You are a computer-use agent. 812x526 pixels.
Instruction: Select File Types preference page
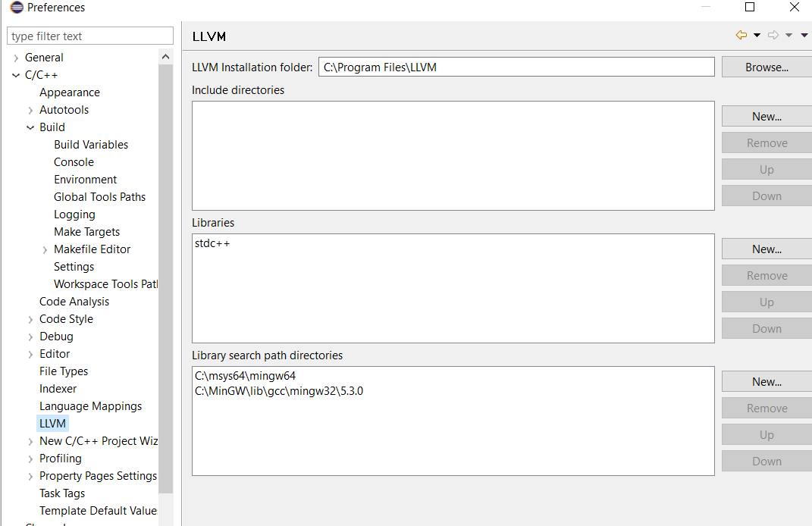coord(63,371)
